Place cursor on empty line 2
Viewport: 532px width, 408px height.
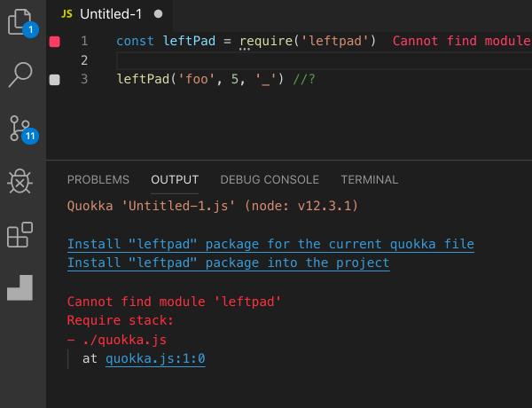324,60
